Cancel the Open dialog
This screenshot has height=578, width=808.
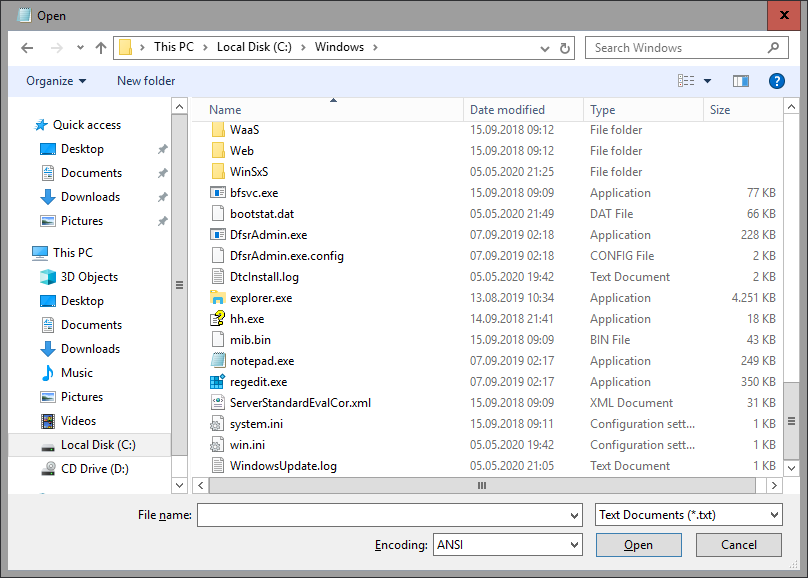pyautogui.click(x=738, y=544)
